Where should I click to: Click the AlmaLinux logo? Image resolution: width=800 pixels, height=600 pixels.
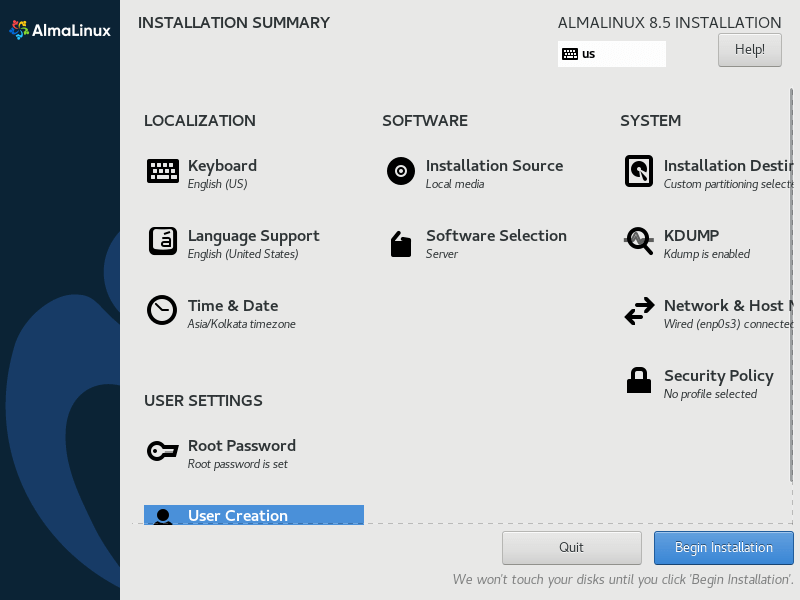pos(60,30)
